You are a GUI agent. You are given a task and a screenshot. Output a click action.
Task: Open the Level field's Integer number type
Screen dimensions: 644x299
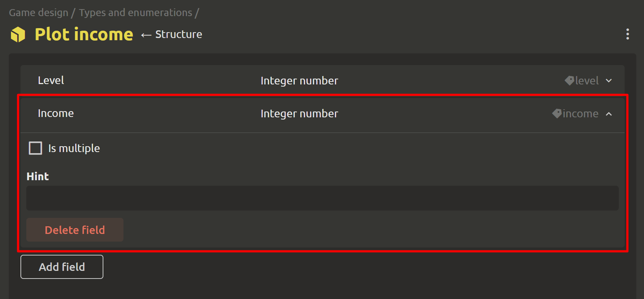tap(299, 81)
